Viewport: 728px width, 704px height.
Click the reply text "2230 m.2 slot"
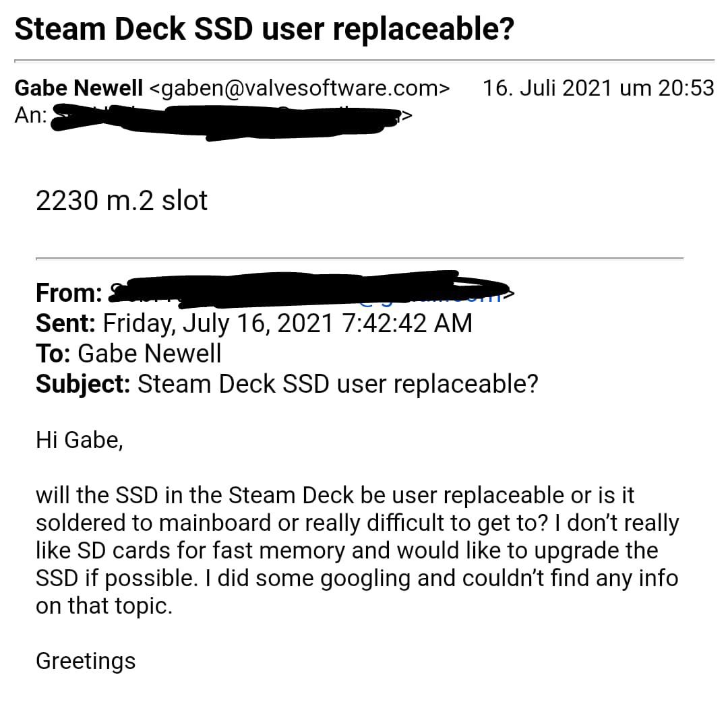tap(121, 200)
